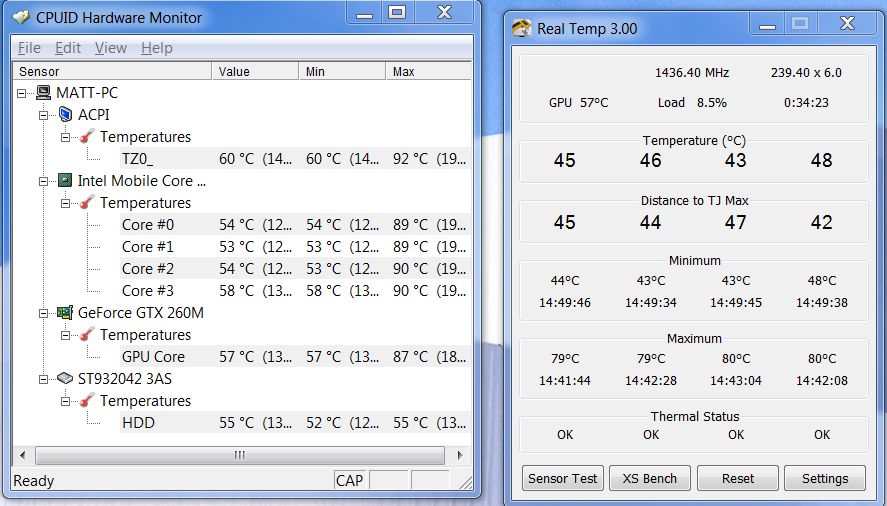Collapse Temperatures under ST932042 3AS
This screenshot has height=506, width=887.
click(66, 401)
